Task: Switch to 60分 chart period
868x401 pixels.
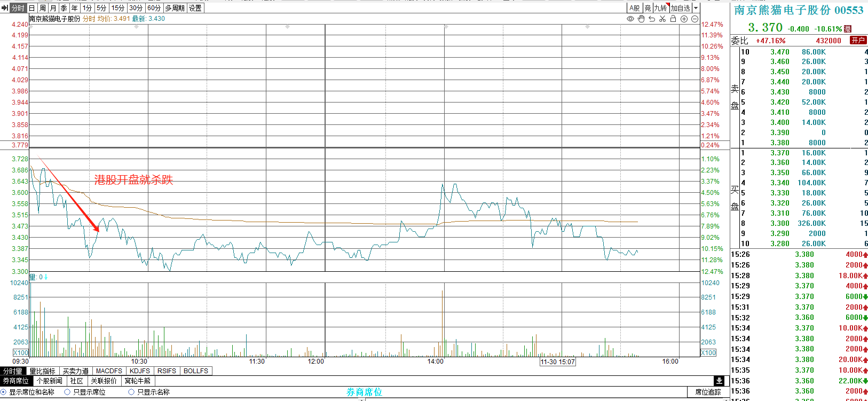Action: tap(154, 8)
